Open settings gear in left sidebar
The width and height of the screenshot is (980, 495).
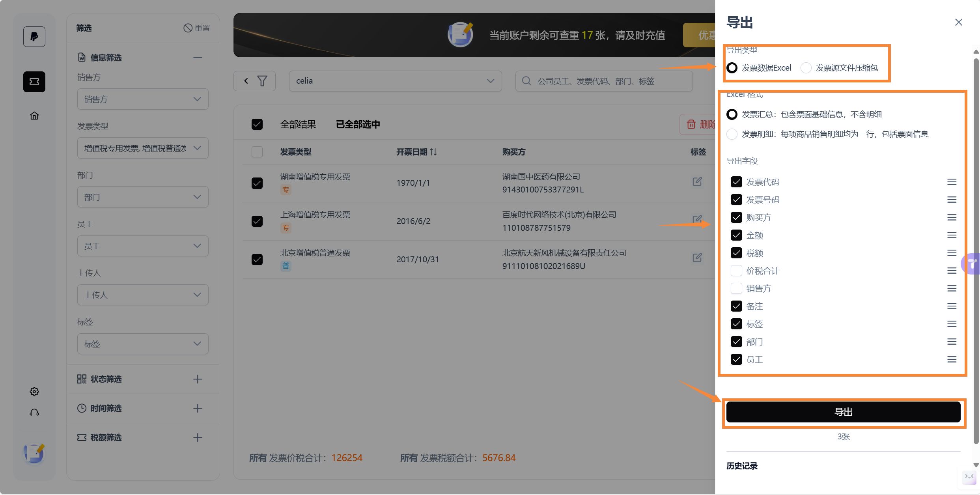(34, 391)
